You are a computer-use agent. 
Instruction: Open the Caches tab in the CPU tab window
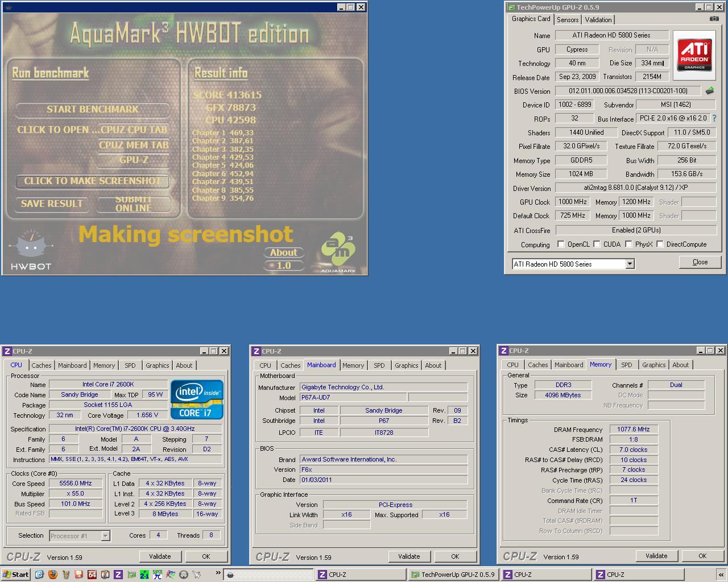click(x=42, y=365)
